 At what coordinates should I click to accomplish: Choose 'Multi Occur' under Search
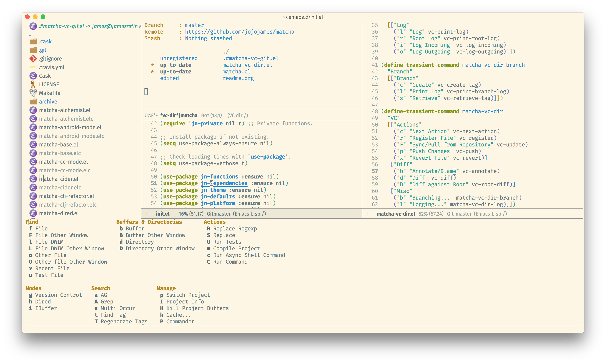tap(118, 308)
